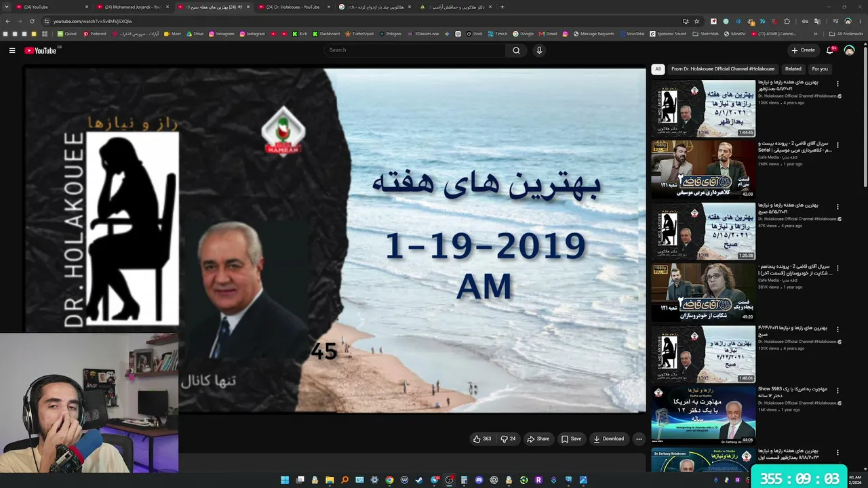Open the Create menu
The width and height of the screenshot is (868, 488).
point(803,50)
